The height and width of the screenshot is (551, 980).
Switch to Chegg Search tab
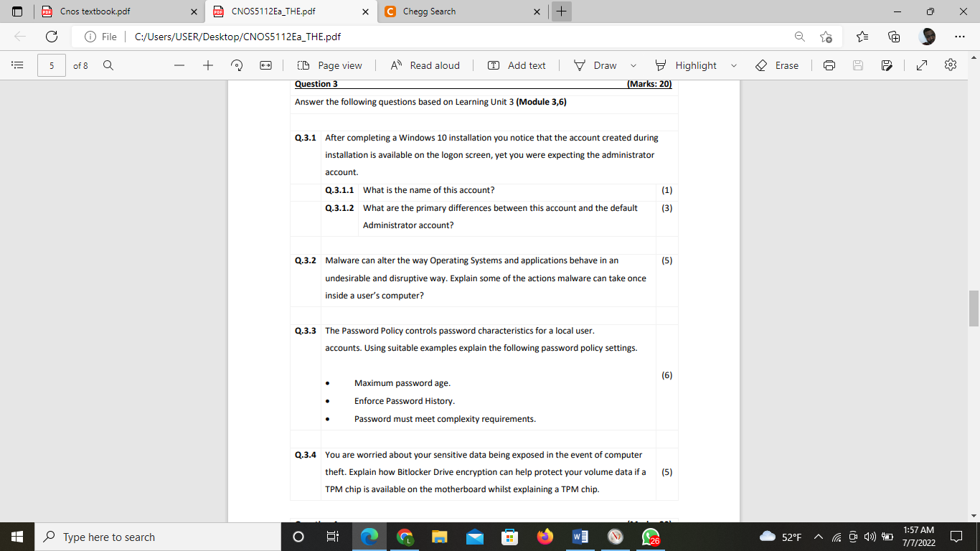(463, 11)
